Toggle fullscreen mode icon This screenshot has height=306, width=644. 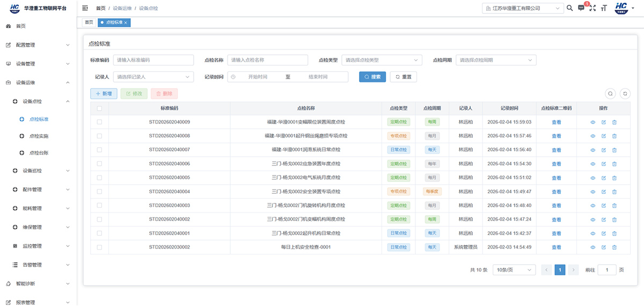593,8
